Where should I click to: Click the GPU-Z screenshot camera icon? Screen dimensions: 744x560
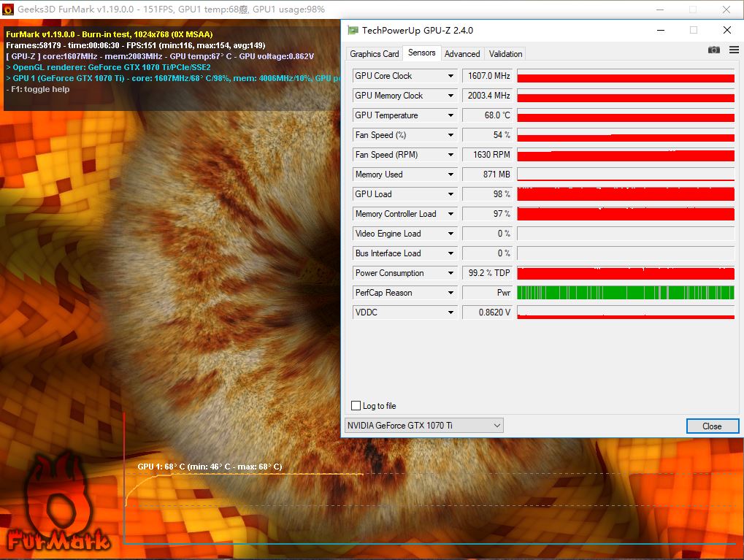tap(713, 50)
